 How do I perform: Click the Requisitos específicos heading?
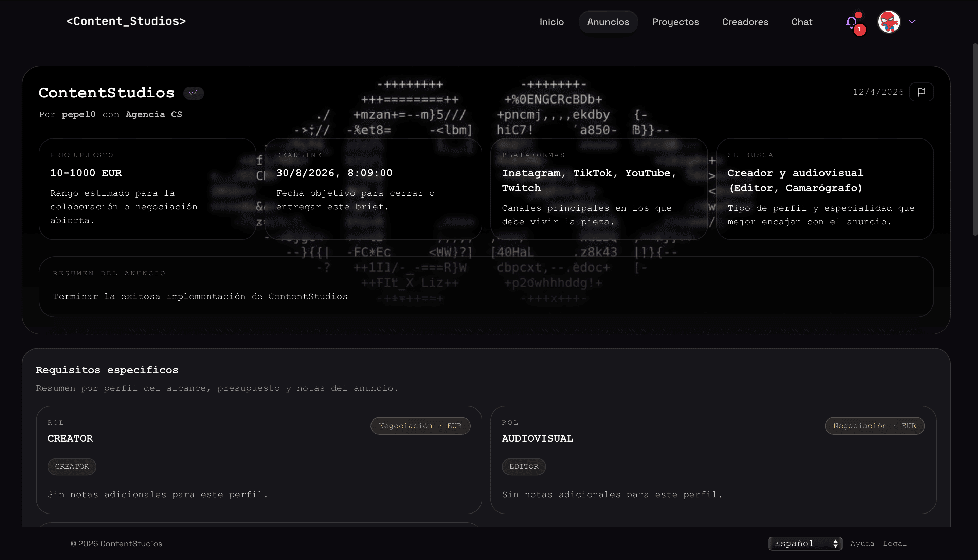[107, 370]
